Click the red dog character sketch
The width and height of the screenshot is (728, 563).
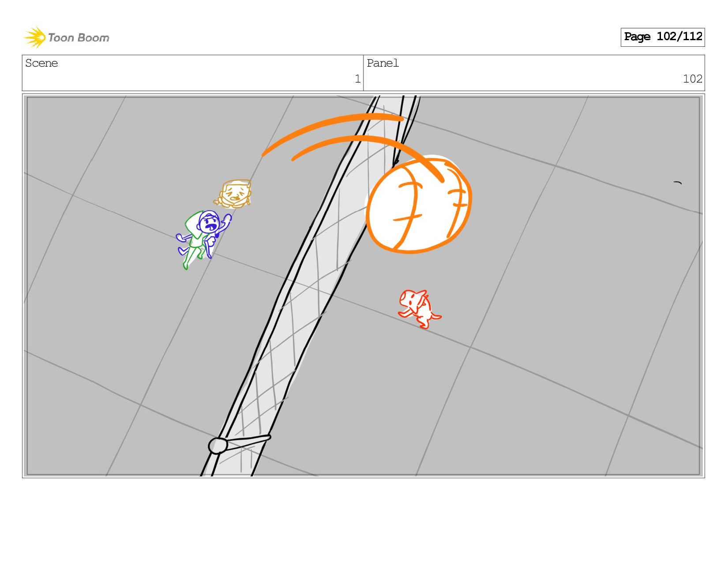coord(419,309)
